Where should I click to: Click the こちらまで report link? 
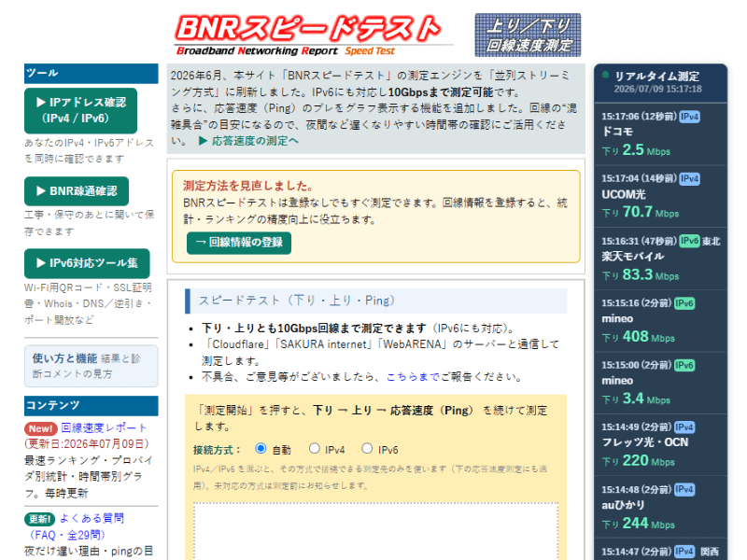coord(413,377)
